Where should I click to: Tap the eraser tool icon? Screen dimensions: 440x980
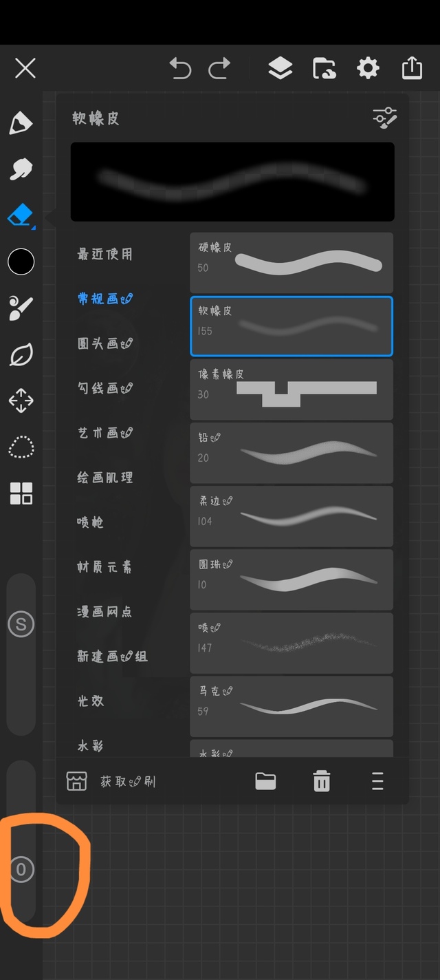[x=21, y=215]
